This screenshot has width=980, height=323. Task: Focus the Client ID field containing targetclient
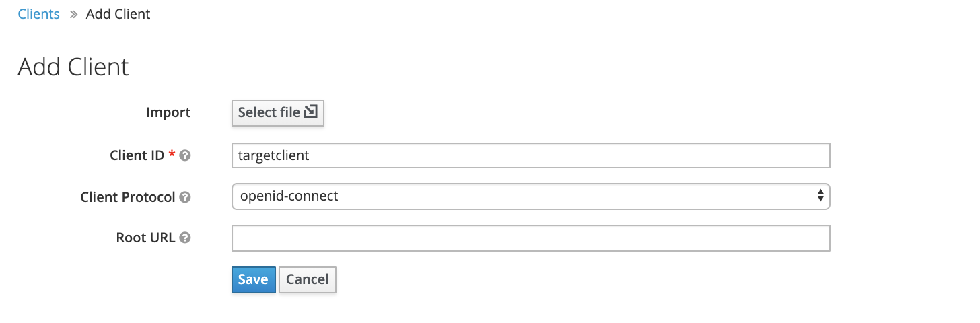pos(530,155)
